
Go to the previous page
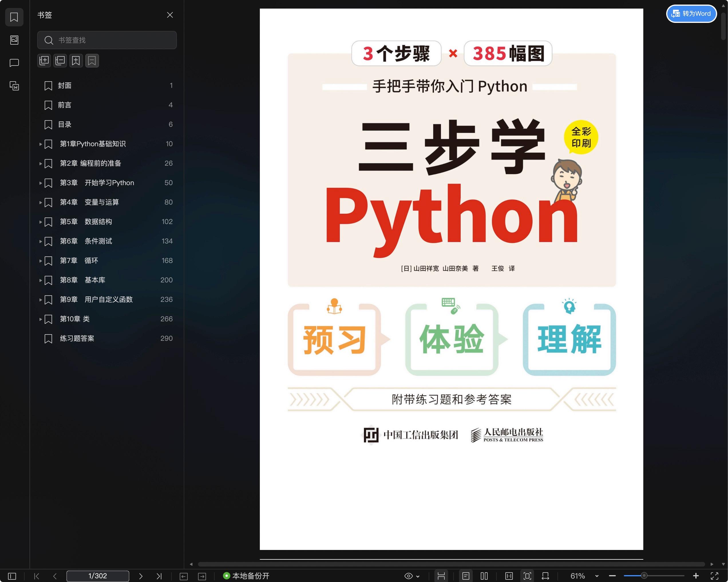[55, 576]
